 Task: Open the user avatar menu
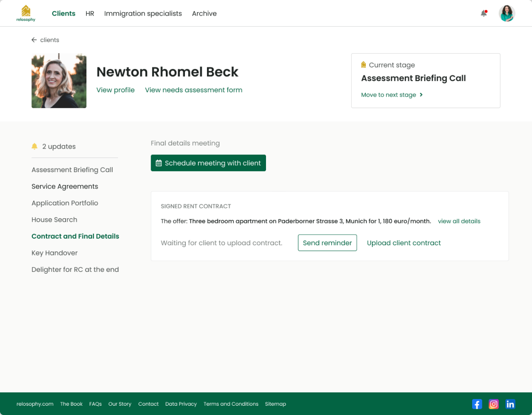click(x=507, y=13)
